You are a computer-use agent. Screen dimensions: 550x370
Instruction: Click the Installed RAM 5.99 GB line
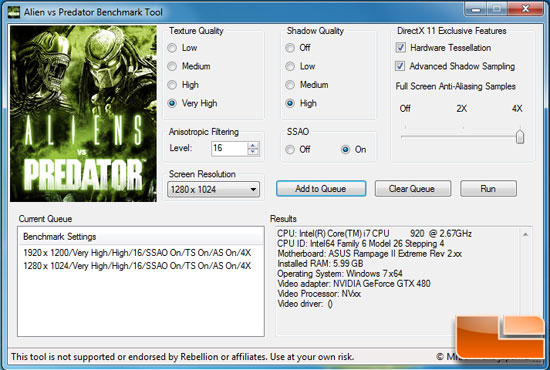point(320,264)
